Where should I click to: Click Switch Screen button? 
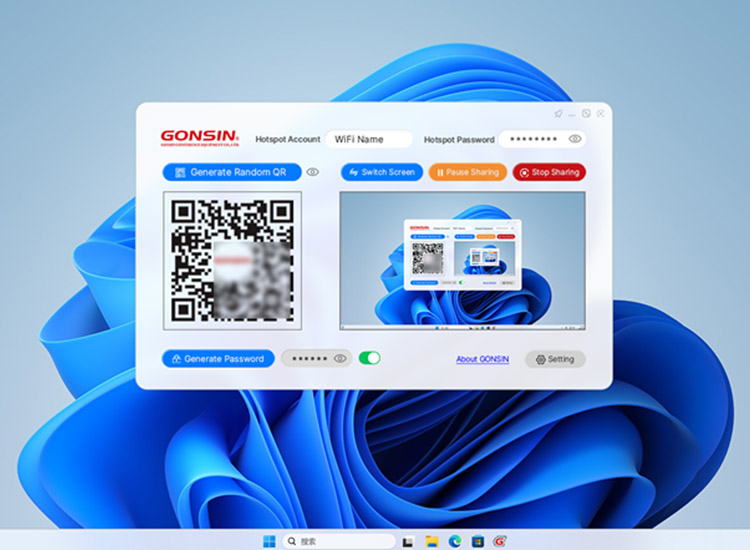382,172
